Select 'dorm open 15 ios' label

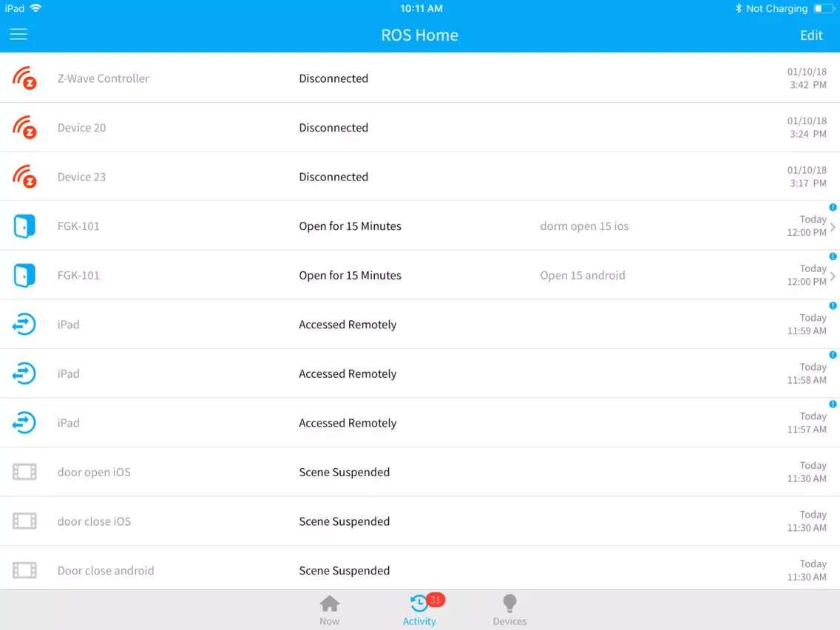click(x=584, y=226)
